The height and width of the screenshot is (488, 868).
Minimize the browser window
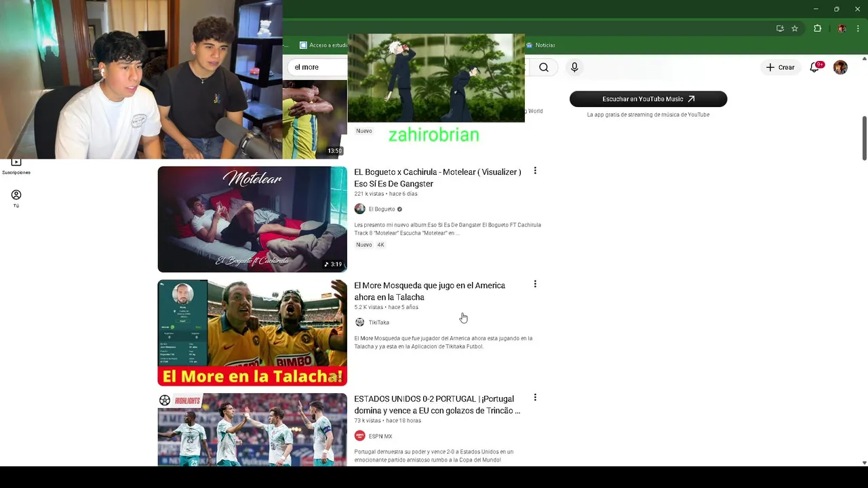(816, 9)
